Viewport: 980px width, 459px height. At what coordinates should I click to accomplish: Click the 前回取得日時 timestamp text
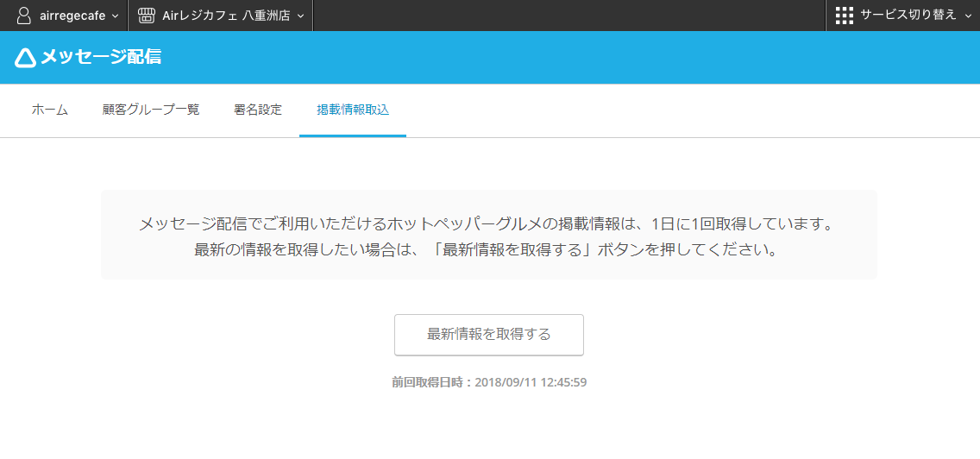[x=489, y=382]
